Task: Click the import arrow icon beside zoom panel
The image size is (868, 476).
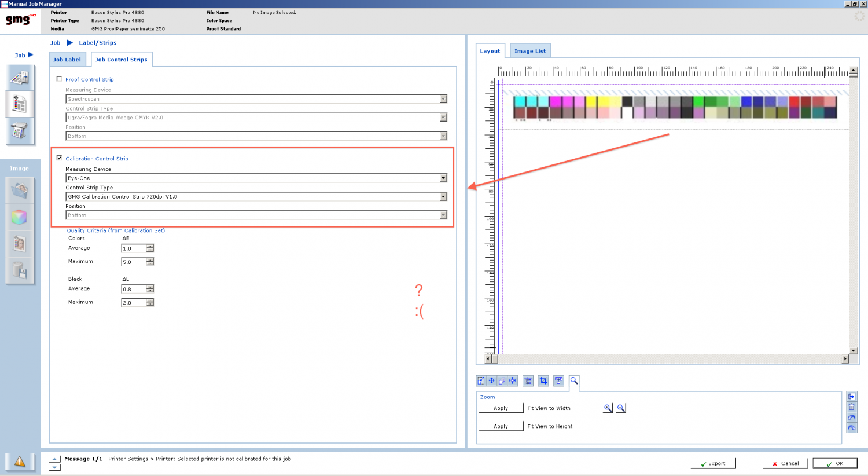Action: point(851,397)
